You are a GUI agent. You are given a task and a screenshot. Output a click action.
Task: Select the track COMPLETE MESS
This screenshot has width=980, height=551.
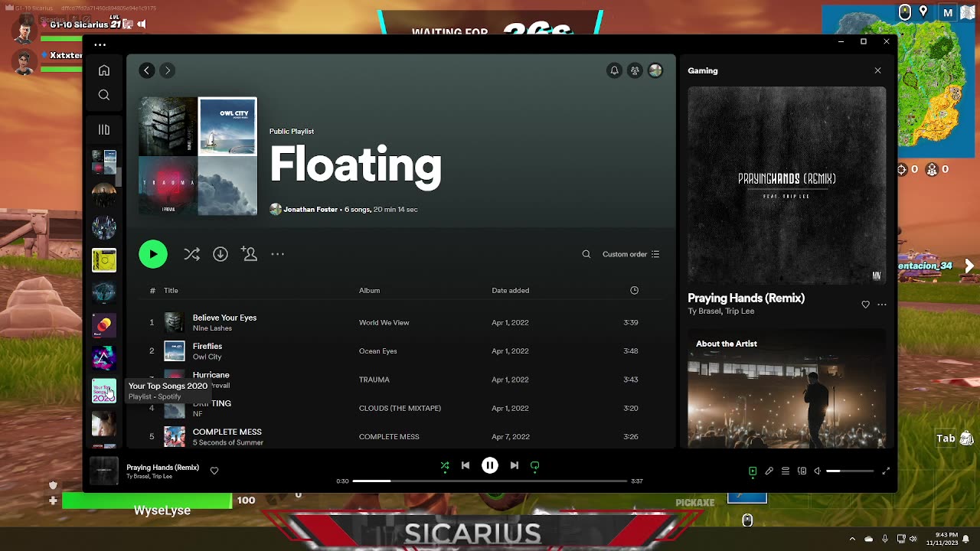(x=227, y=432)
